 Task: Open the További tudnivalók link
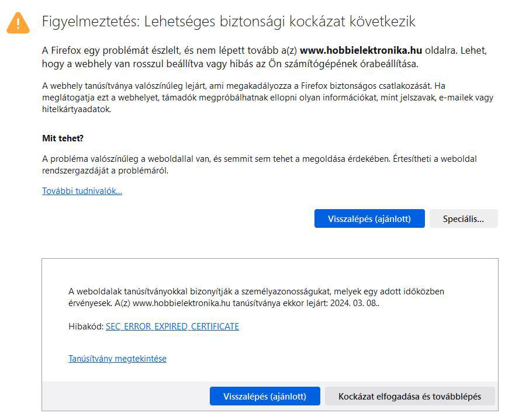(x=82, y=191)
